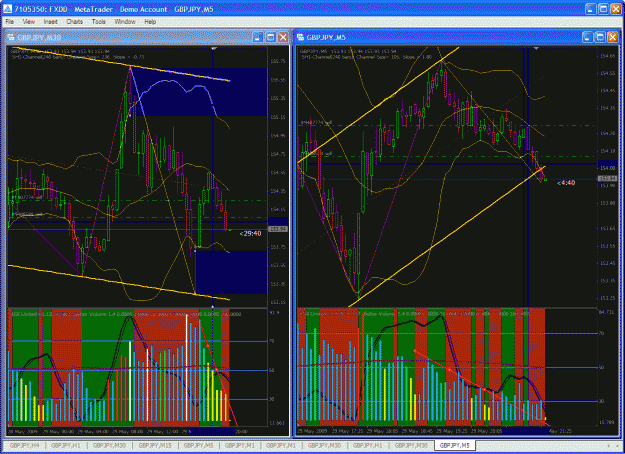
Task: Click the current price label on M5 price scale
Action: coord(607,179)
